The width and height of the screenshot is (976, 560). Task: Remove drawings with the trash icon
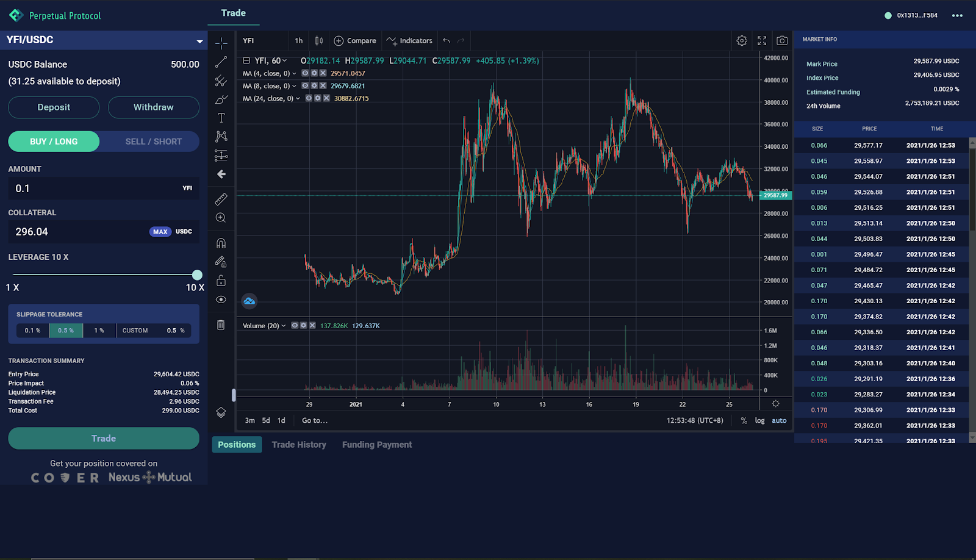pyautogui.click(x=221, y=325)
